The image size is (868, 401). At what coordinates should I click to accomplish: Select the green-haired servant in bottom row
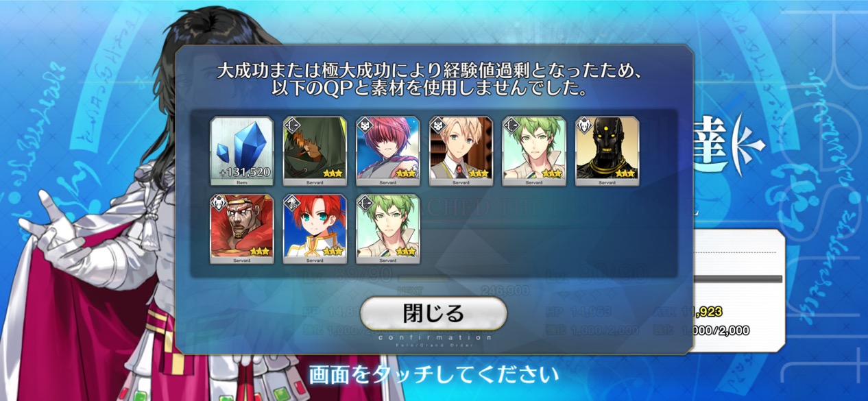[388, 229]
